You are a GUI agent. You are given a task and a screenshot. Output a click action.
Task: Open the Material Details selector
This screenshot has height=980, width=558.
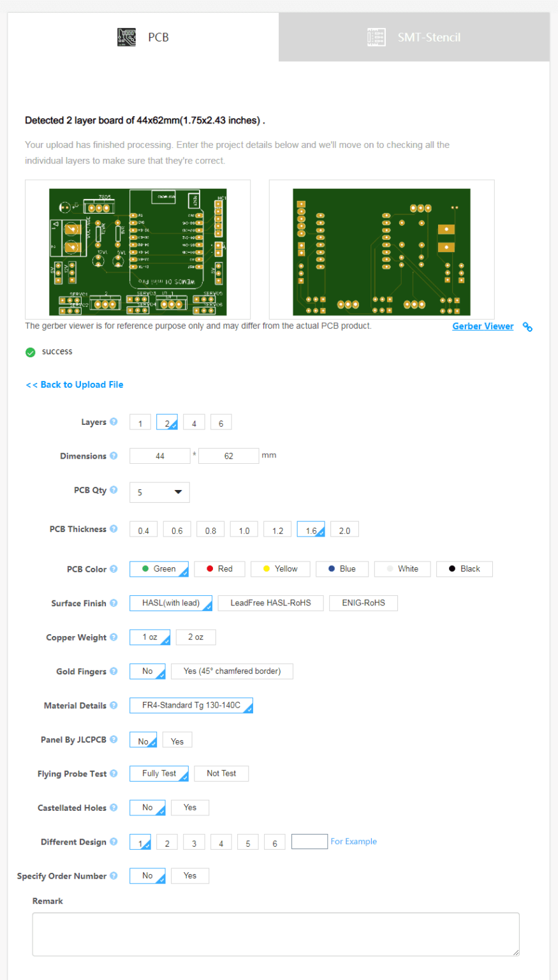[x=191, y=705]
